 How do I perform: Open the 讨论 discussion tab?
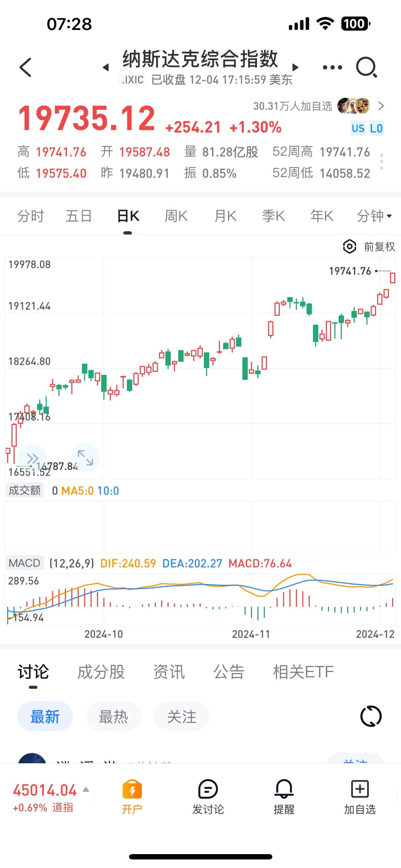pyautogui.click(x=33, y=672)
